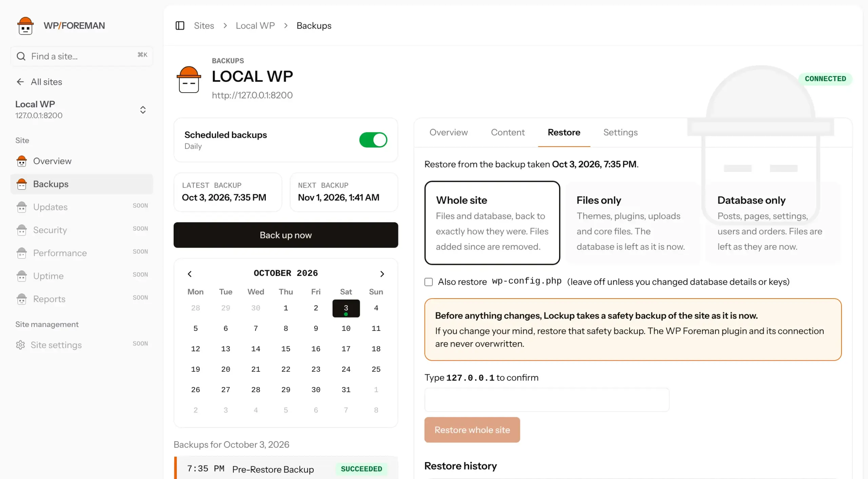Screen dimensions: 868x479
Task: Check Also restore wp-config.php box
Action: pyautogui.click(x=429, y=282)
